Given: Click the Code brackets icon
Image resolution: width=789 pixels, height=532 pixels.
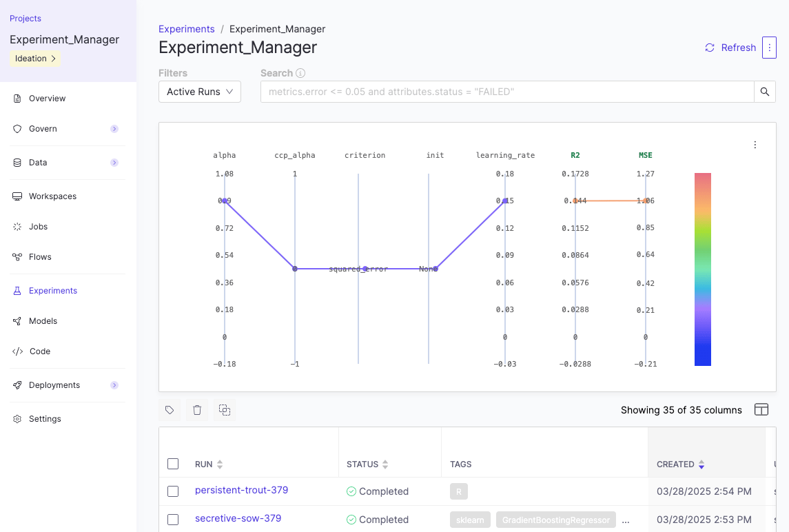Looking at the screenshot, I should pos(18,351).
